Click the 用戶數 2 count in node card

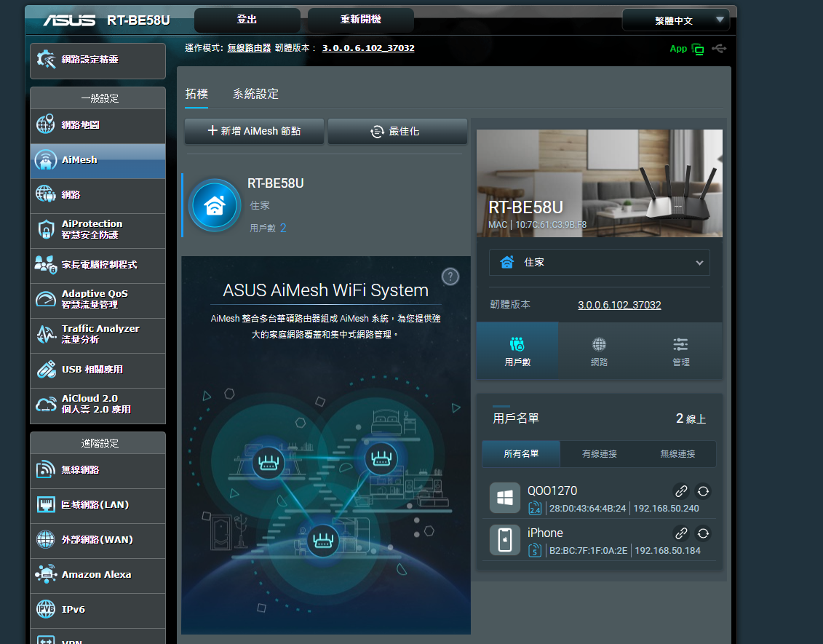point(269,228)
